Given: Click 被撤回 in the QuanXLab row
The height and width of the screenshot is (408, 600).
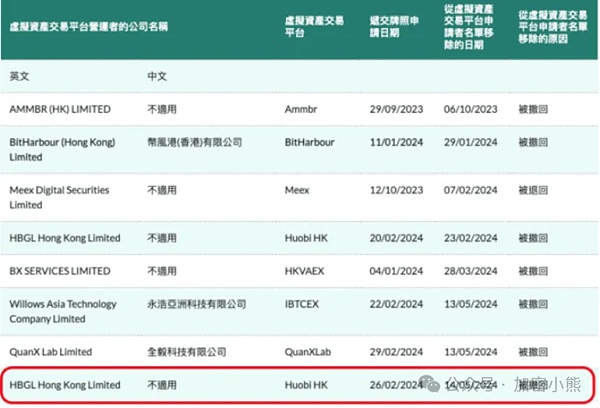Looking at the screenshot, I should pos(533,352).
